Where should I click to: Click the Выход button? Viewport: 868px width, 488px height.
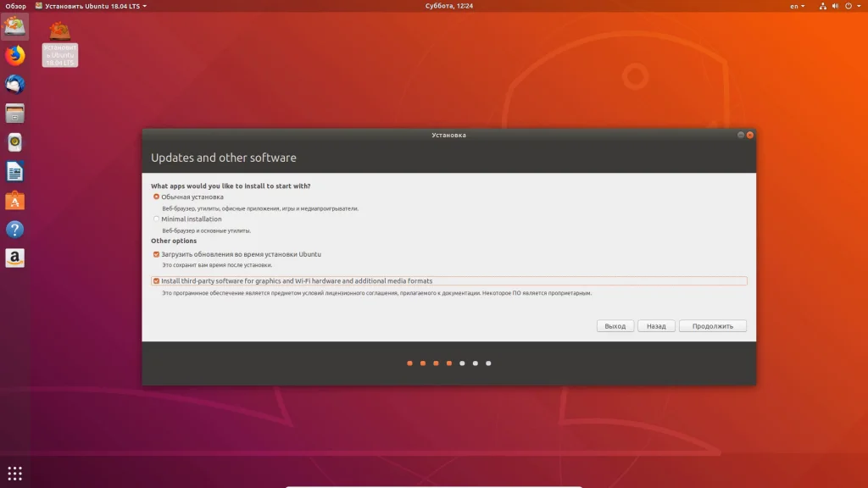(615, 326)
